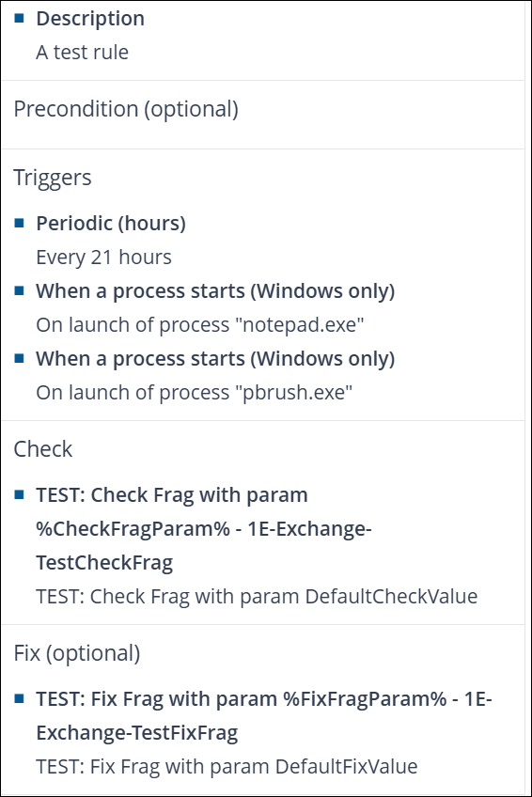Click the bullet beside pbrush.exe process trigger heading
The height and width of the screenshot is (797, 532).
point(20,358)
